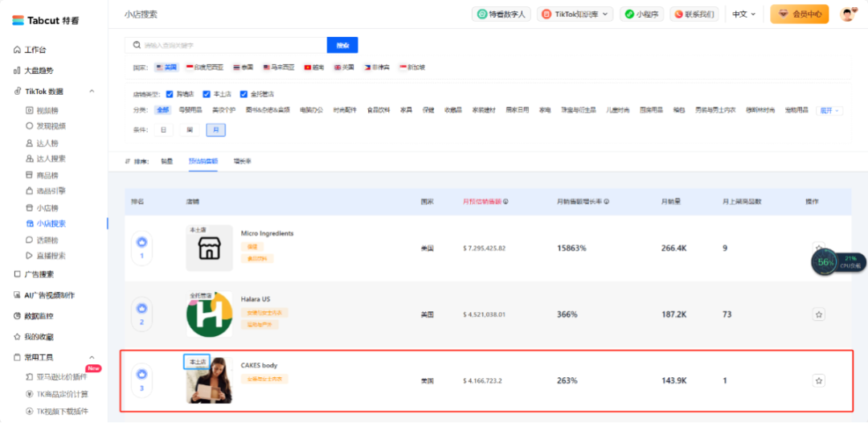
Task: Click the blue 搜索 button
Action: pyautogui.click(x=342, y=45)
